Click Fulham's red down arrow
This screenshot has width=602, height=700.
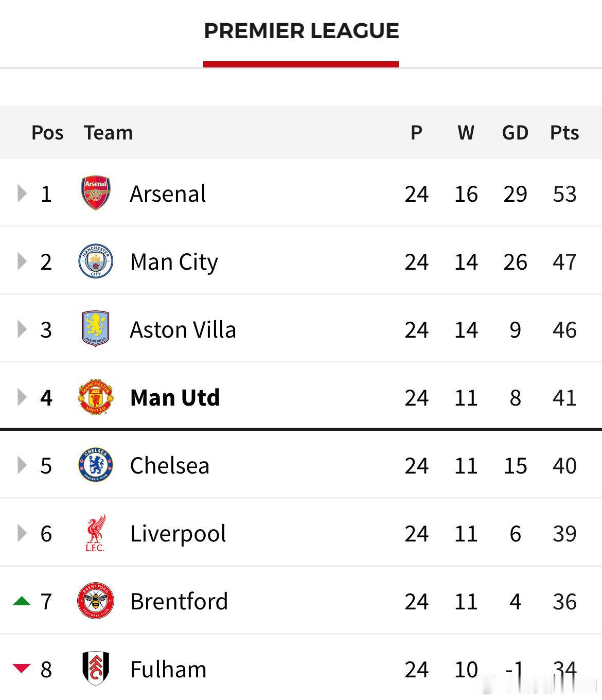[22, 669]
